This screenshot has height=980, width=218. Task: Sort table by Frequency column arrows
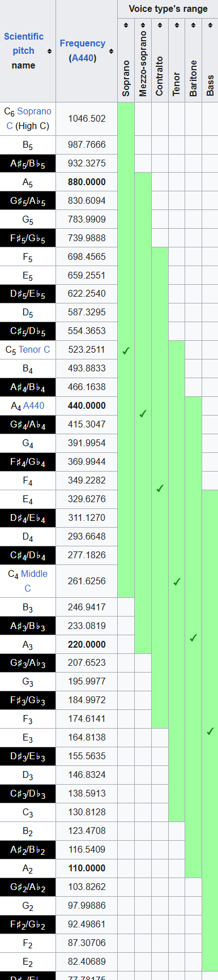click(x=111, y=51)
